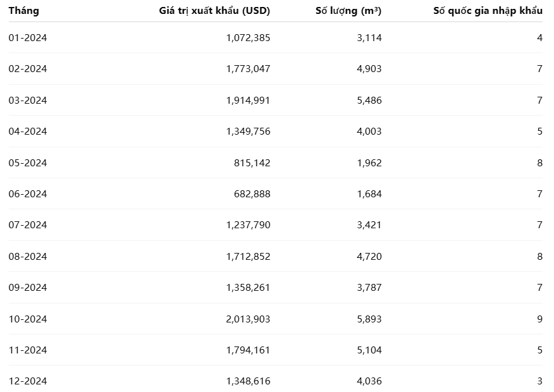Click quantity value 1,684

pyautogui.click(x=368, y=194)
